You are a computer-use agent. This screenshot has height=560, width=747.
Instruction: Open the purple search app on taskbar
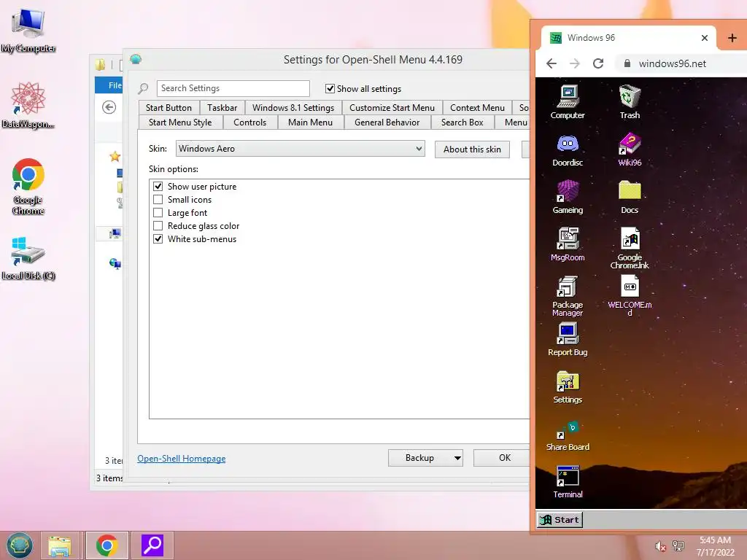click(152, 545)
